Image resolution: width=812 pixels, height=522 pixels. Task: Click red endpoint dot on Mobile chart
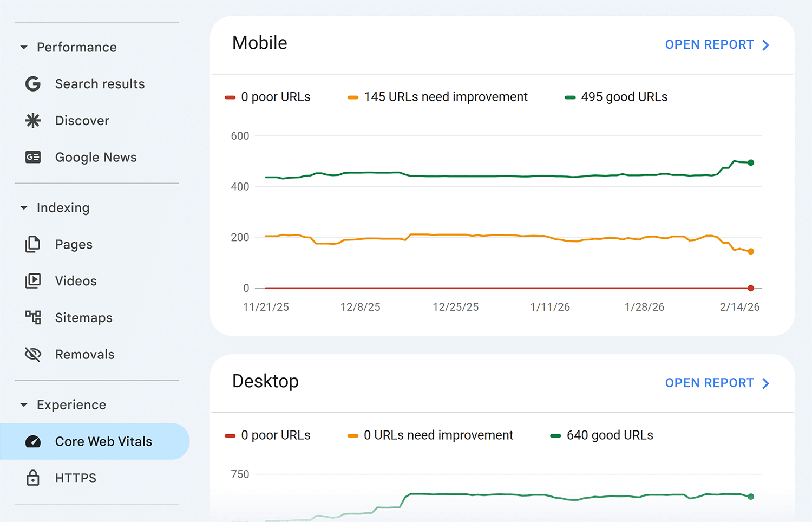(751, 288)
